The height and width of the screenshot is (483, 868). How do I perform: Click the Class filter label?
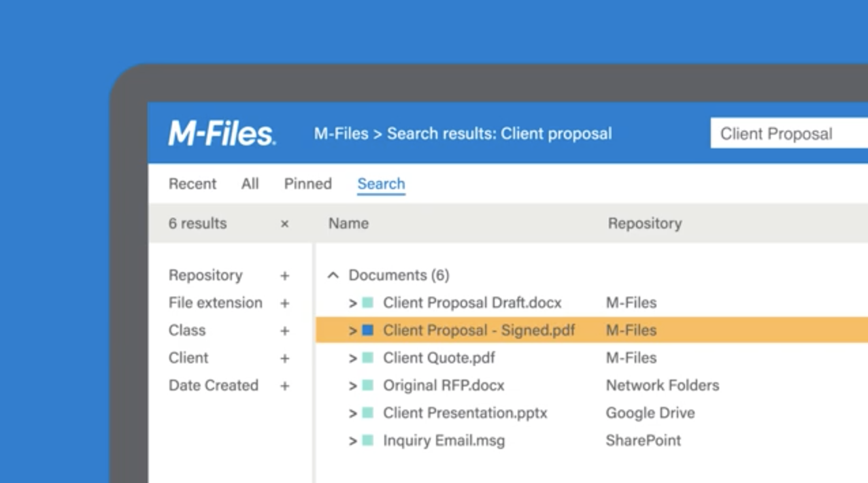(187, 330)
